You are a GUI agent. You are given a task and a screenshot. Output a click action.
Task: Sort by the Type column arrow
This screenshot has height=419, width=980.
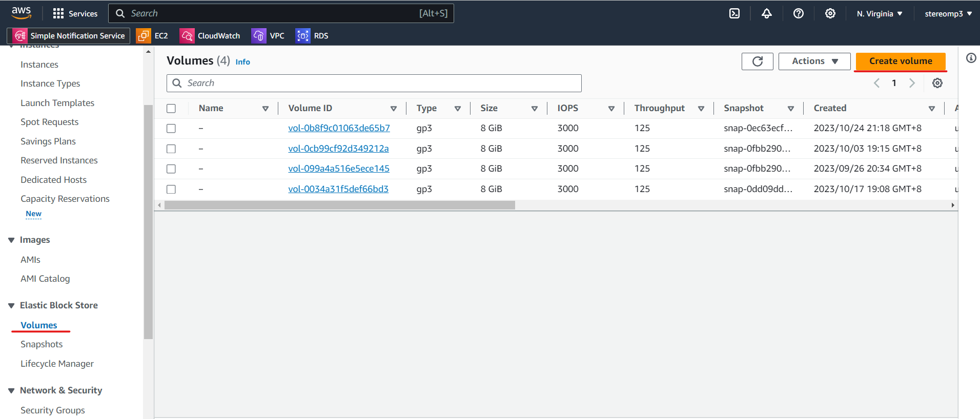(458, 109)
